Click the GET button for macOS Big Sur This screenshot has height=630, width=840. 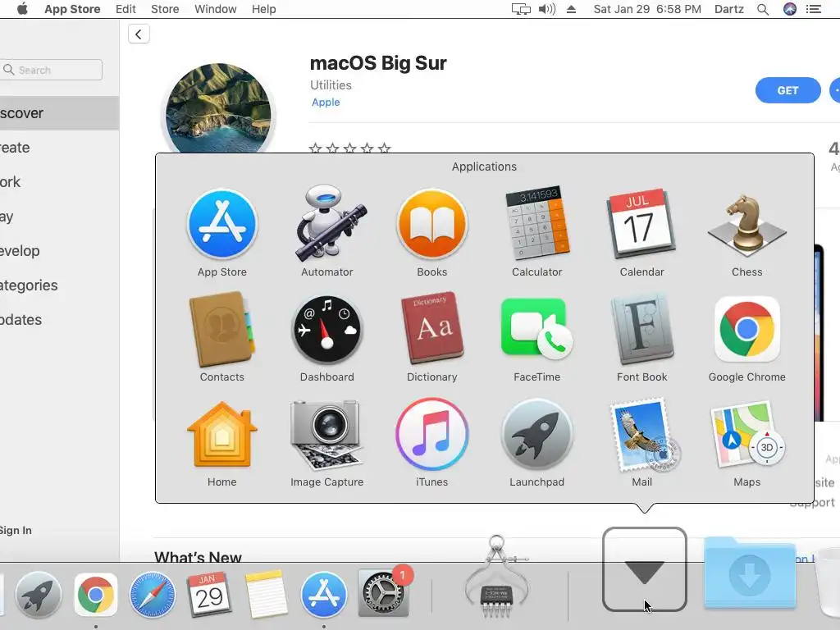click(787, 90)
